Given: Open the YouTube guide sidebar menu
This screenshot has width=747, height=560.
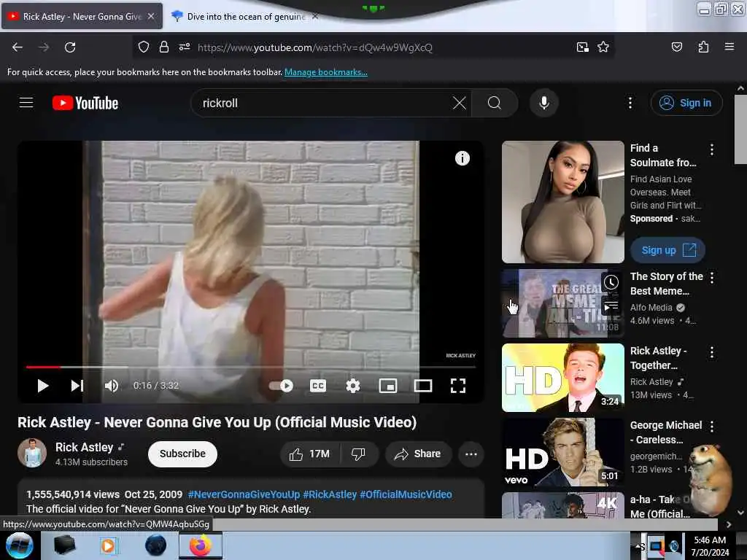Looking at the screenshot, I should 26,103.
